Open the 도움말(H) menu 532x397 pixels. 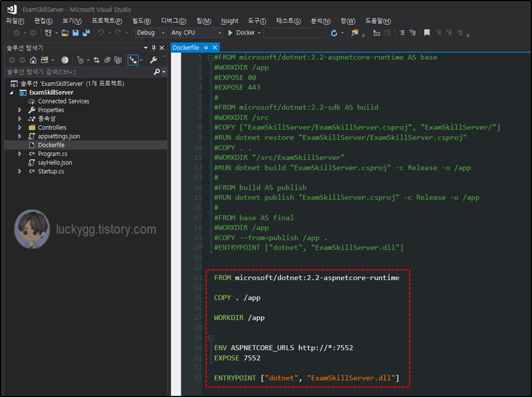[378, 21]
